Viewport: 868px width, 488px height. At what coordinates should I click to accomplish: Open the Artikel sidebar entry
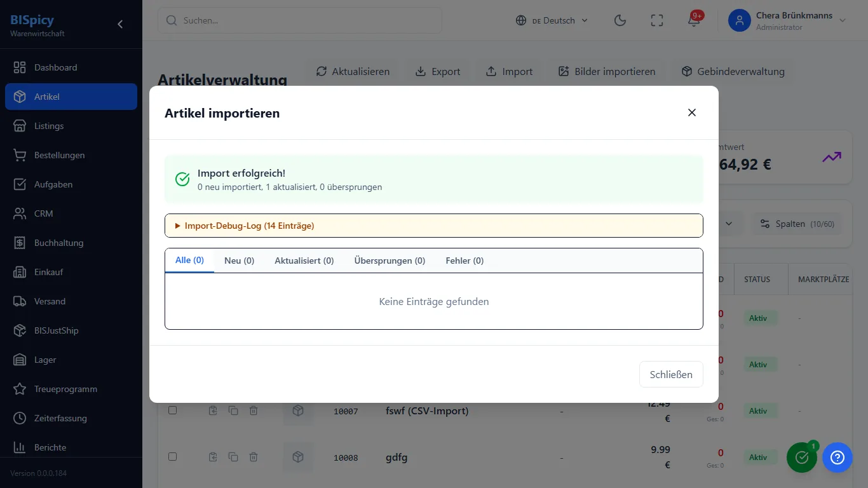pyautogui.click(x=71, y=97)
